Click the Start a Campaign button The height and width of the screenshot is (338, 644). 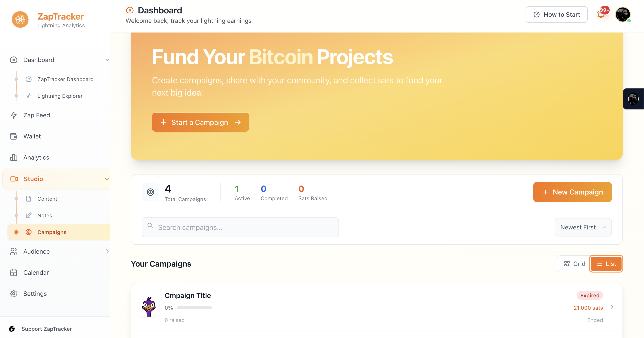click(x=200, y=122)
